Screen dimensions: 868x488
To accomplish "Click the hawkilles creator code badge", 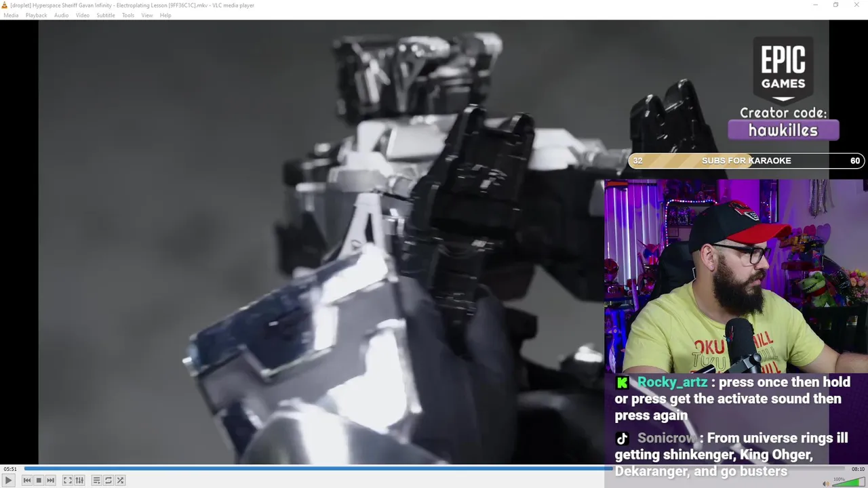I will tap(783, 130).
